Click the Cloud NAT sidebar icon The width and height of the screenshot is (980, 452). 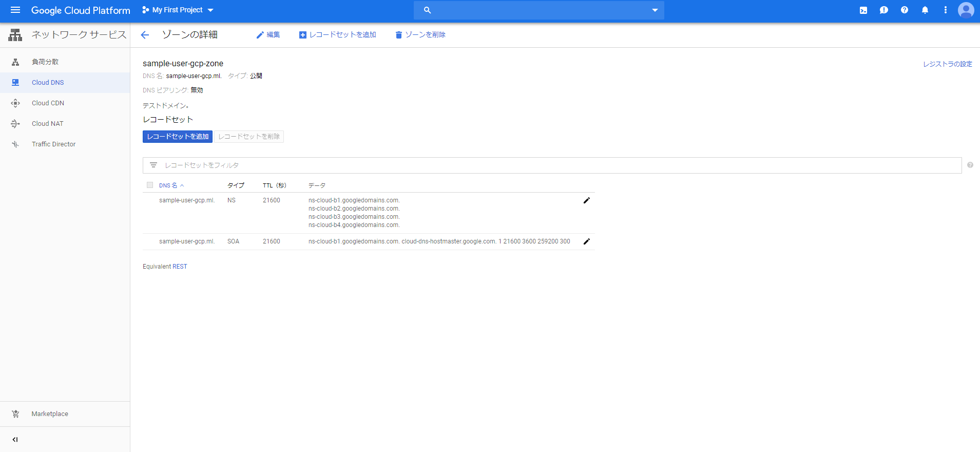pos(15,124)
